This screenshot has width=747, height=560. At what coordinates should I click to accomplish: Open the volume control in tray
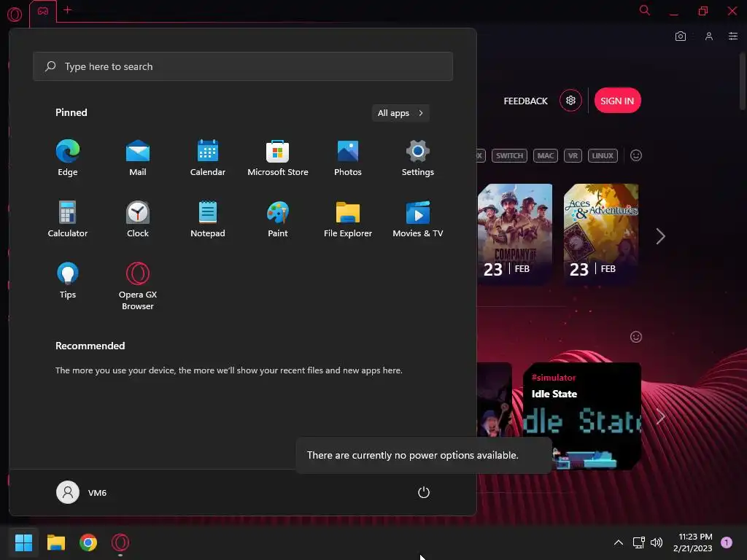(657, 542)
